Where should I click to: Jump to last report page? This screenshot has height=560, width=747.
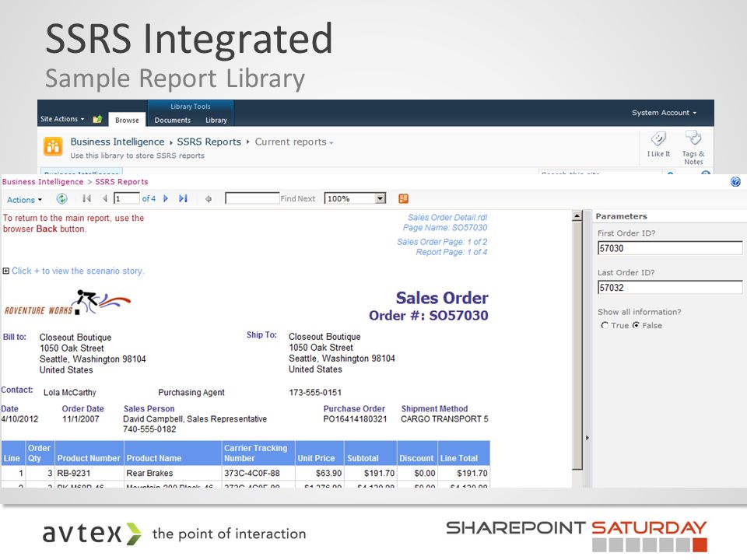[183, 198]
